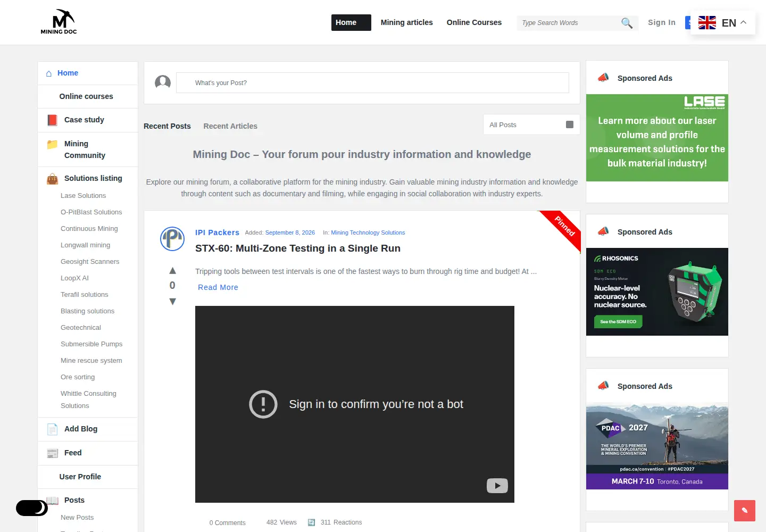Click the What's your Post input field
This screenshot has width=766, height=532.
click(372, 83)
